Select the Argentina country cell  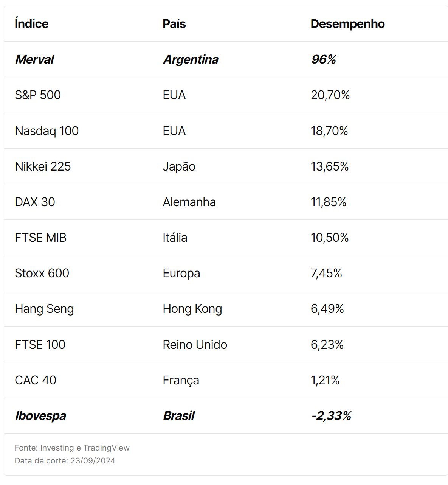[191, 59]
